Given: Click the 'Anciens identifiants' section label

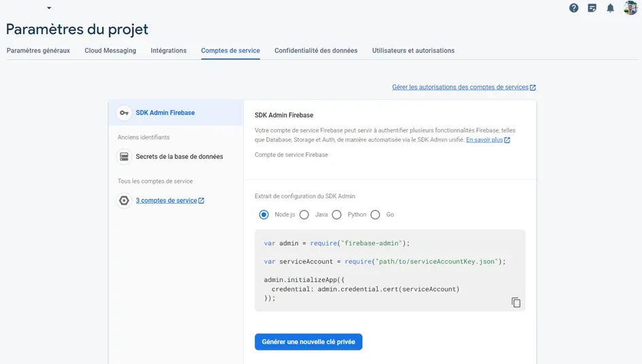Looking at the screenshot, I should click(143, 137).
